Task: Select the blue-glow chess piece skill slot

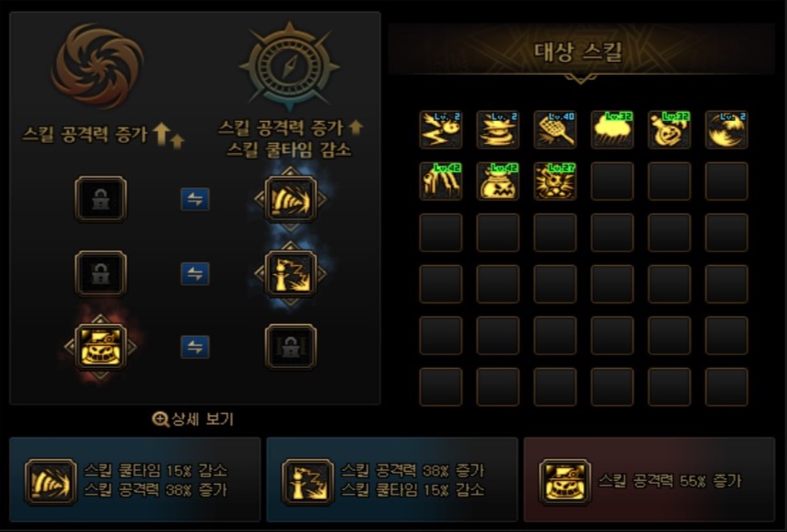Action: pos(291,273)
